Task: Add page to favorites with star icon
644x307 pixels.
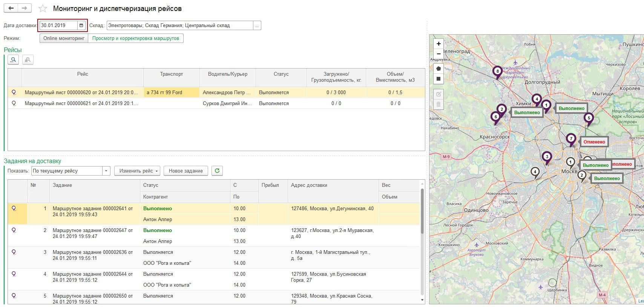Action: click(x=43, y=8)
